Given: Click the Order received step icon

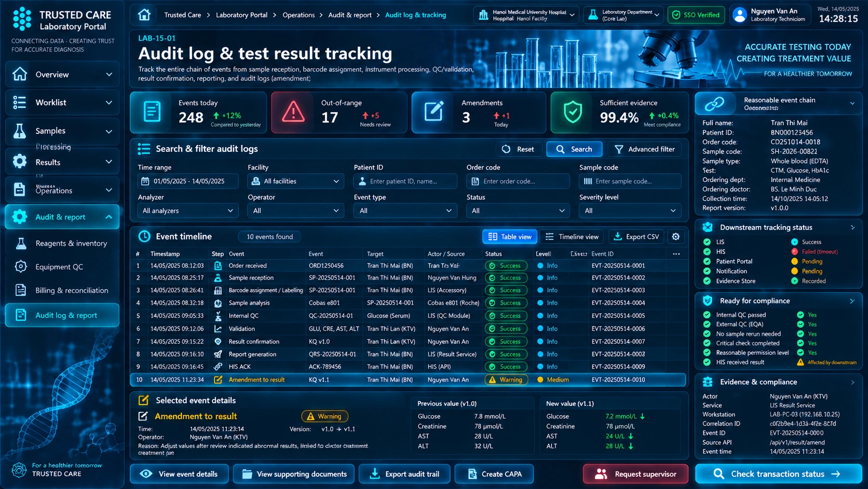Looking at the screenshot, I should pos(218,266).
